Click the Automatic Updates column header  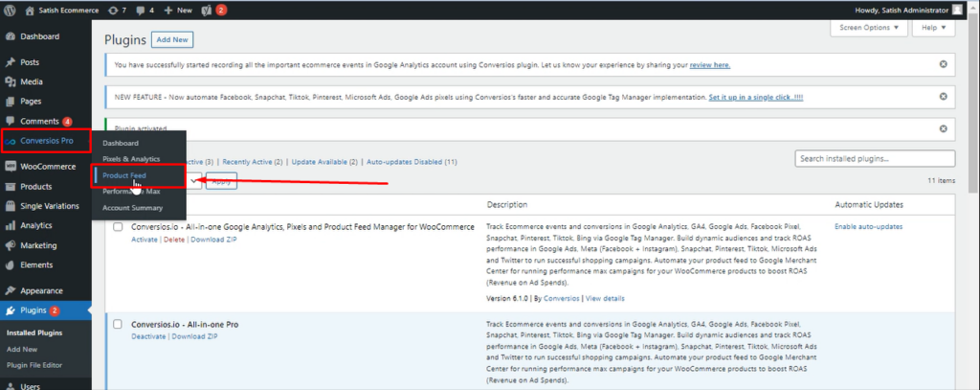pos(869,205)
